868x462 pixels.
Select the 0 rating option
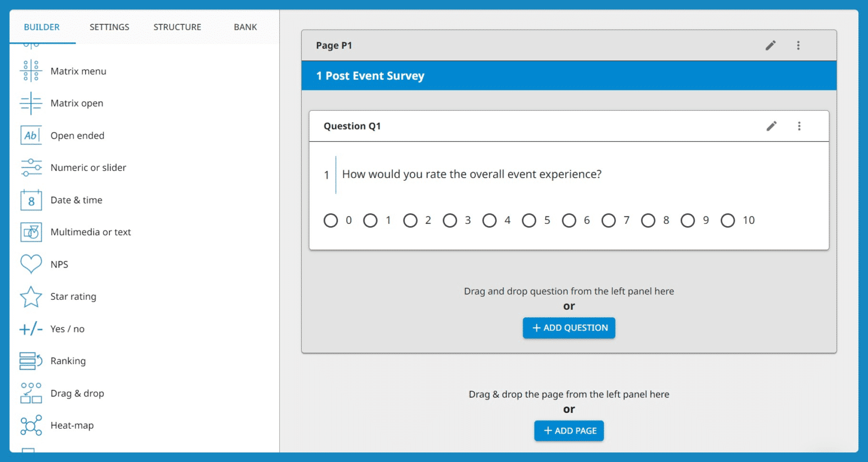coord(331,221)
